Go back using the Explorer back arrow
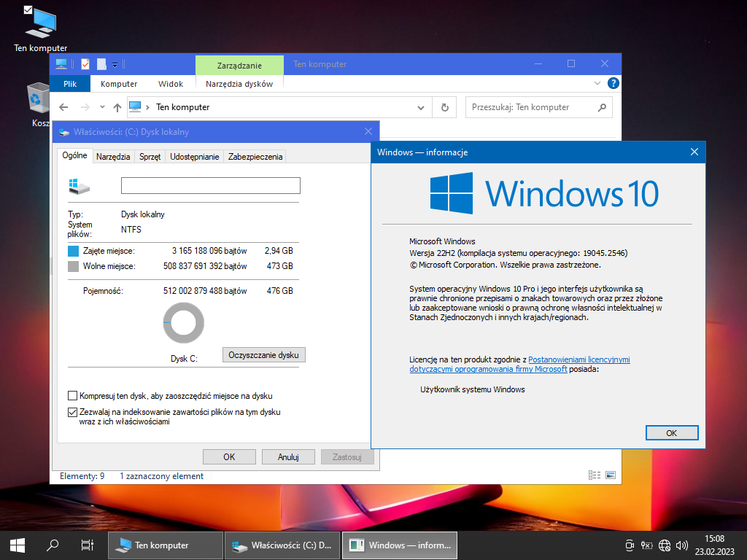This screenshot has width=747, height=560. click(63, 107)
